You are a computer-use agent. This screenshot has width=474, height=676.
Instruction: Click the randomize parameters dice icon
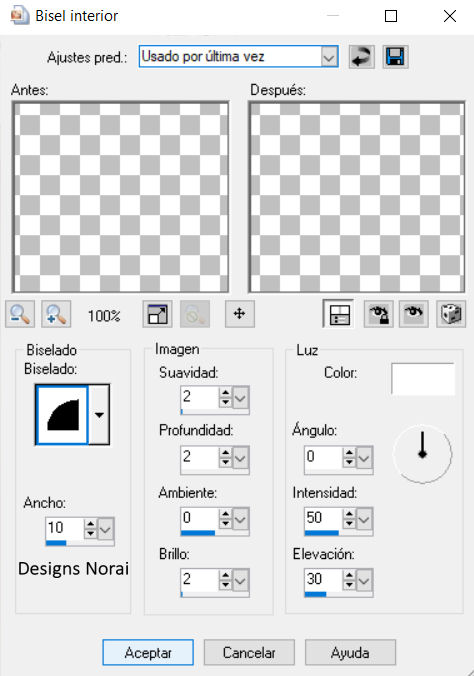coord(451,314)
